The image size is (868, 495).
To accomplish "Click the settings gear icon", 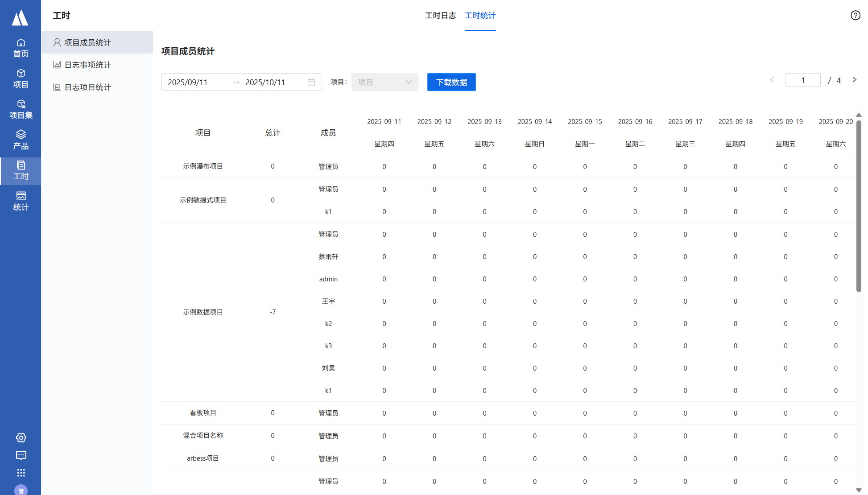I will coord(21,437).
